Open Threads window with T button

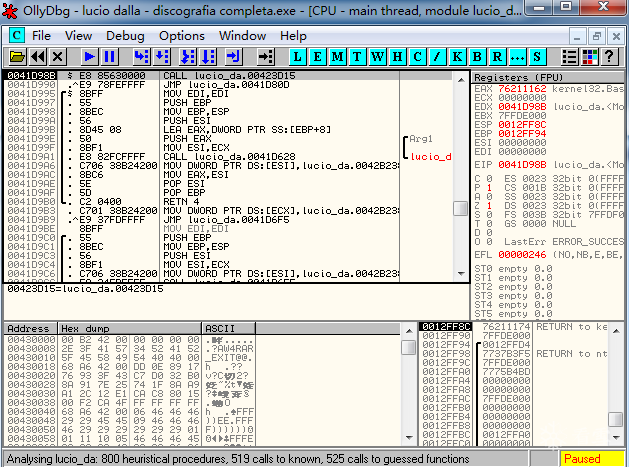point(357,57)
